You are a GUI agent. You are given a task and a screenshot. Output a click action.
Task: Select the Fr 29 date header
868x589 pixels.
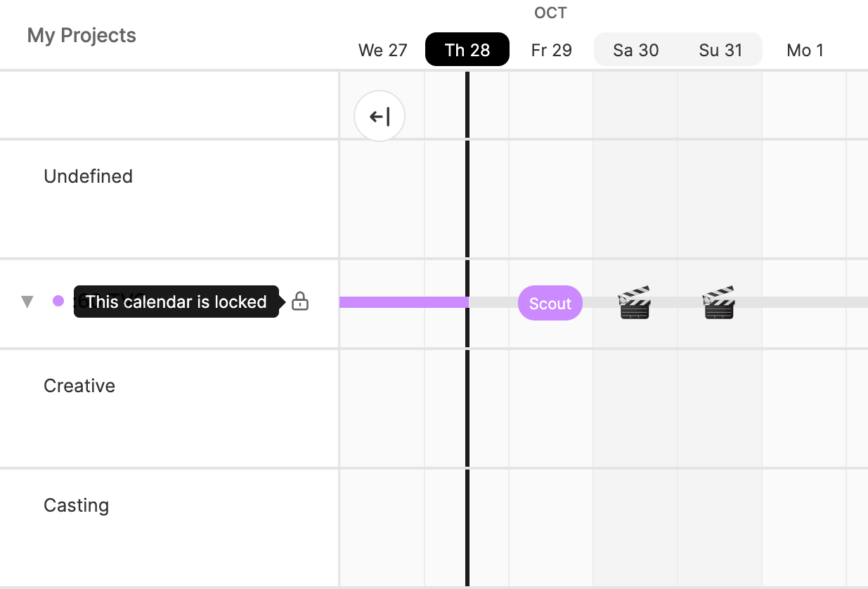[552, 50]
